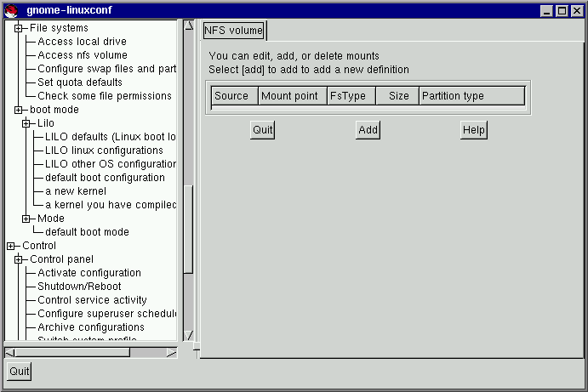This screenshot has width=588, height=392.
Task: Click the bottom-left Quit button
Action: pyautogui.click(x=19, y=372)
